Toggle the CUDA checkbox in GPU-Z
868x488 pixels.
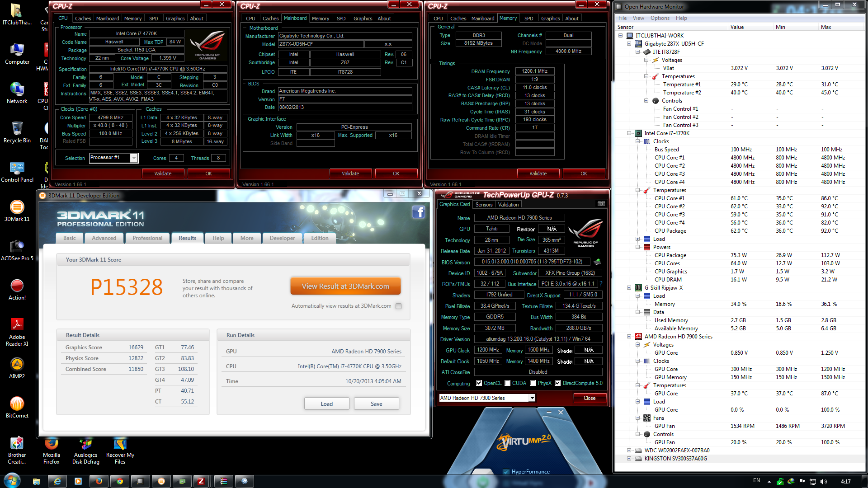click(x=508, y=383)
